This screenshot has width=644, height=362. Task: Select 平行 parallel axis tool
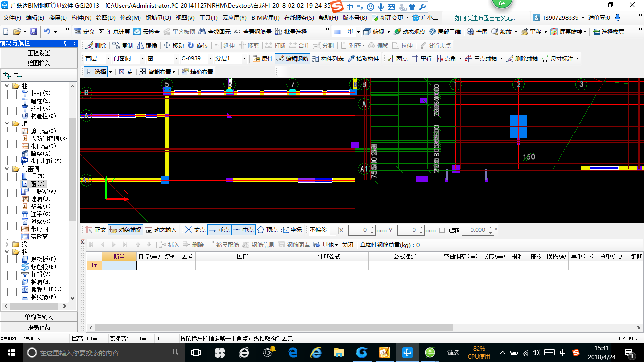[x=421, y=58]
